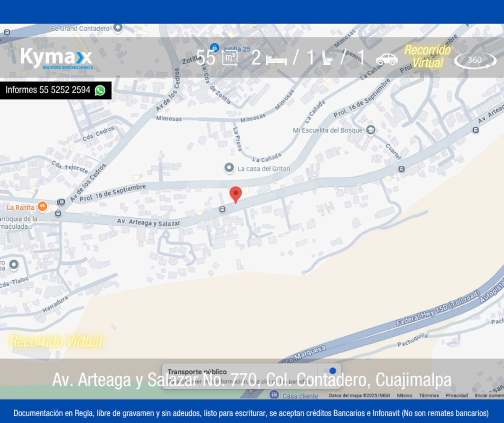The image size is (504, 423).
Task: Click the gray marker above Cda. Tlaloc
Action: pos(14,264)
